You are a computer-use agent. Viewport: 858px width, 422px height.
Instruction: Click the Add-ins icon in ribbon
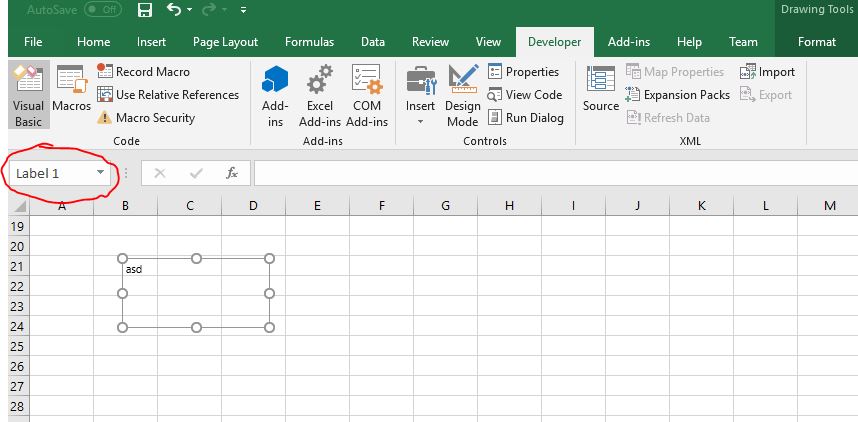[275, 95]
